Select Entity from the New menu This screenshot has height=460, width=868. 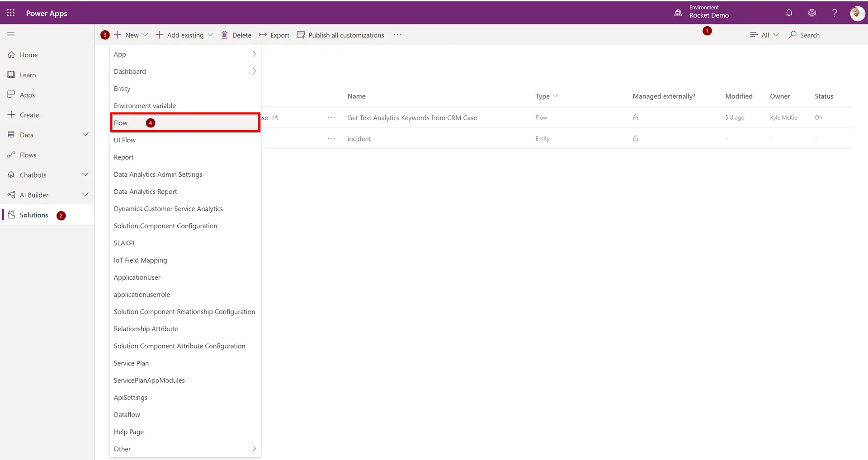tap(185, 89)
